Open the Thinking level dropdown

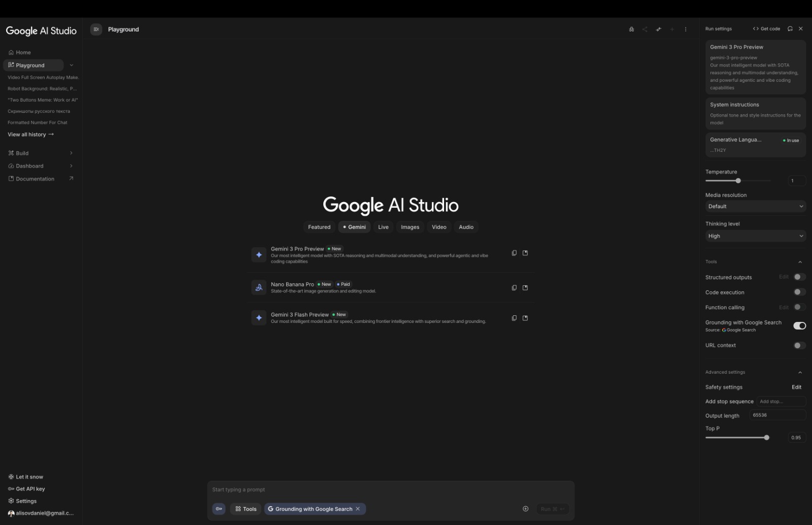coord(756,236)
